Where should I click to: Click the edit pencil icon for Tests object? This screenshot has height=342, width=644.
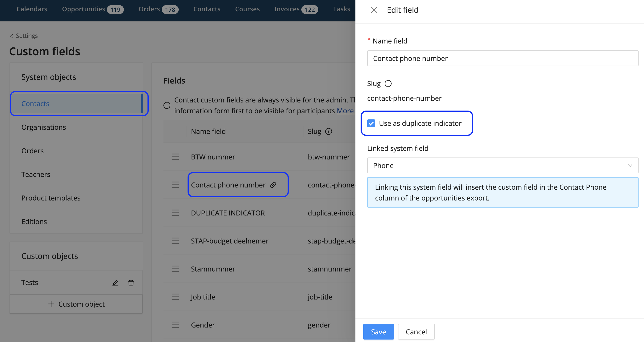point(115,283)
